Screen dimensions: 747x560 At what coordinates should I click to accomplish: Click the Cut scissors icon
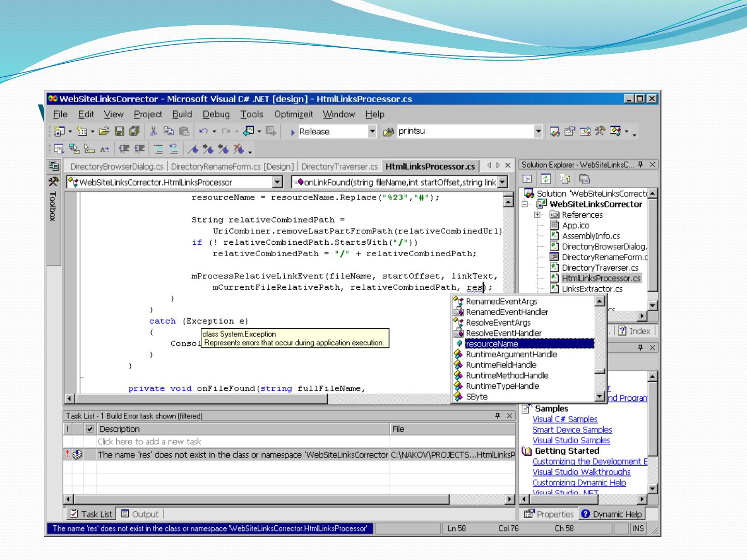(154, 132)
